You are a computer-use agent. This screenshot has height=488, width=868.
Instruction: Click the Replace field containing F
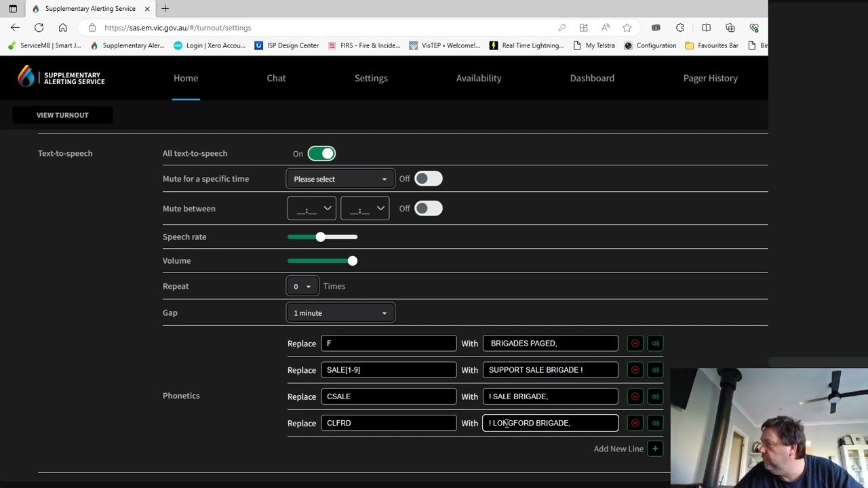(x=389, y=344)
